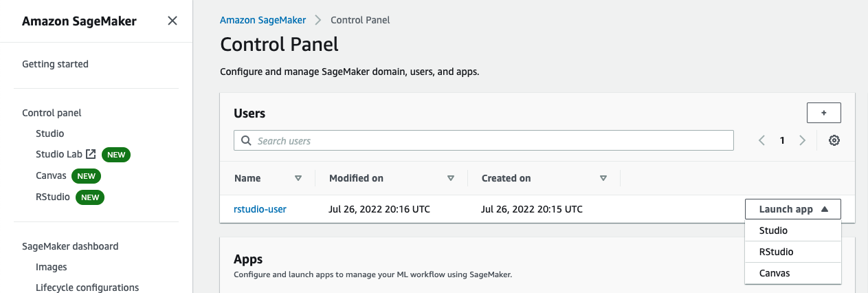Open Getting started in sidebar
This screenshot has width=868, height=293.
pyautogui.click(x=55, y=64)
